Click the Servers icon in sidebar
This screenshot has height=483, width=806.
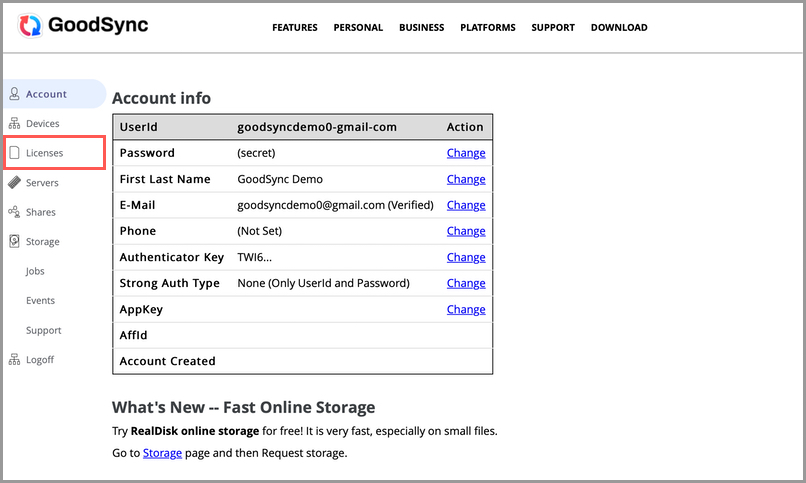[x=14, y=183]
